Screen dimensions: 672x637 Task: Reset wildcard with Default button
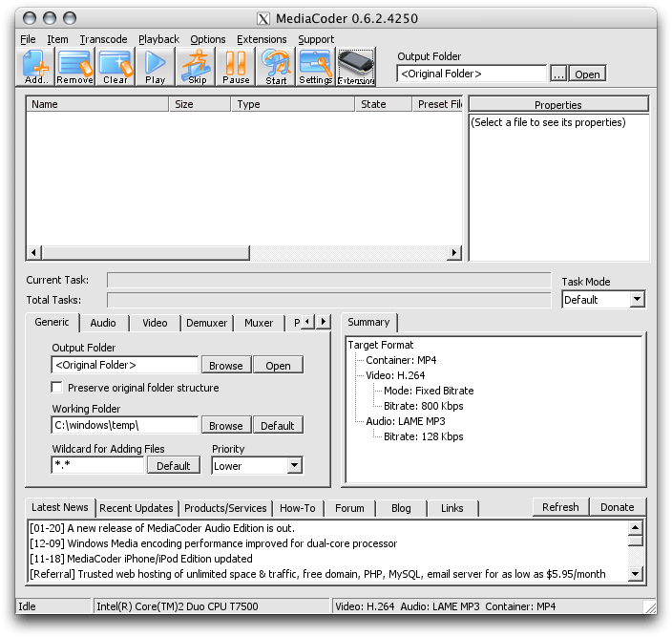tap(173, 465)
